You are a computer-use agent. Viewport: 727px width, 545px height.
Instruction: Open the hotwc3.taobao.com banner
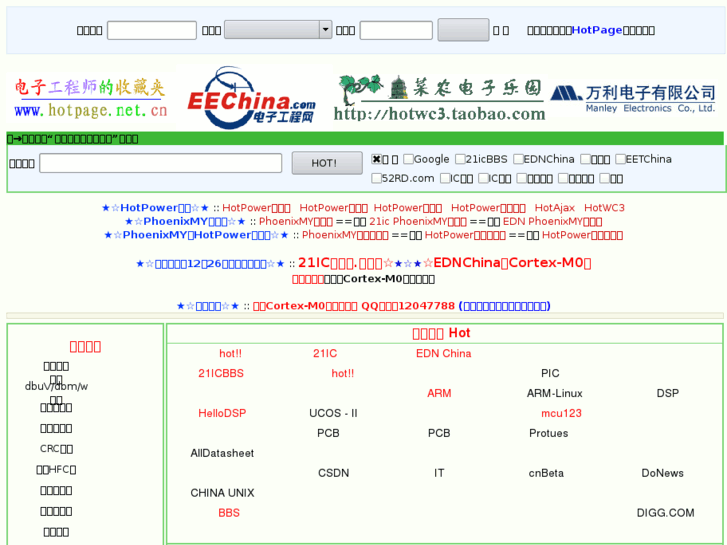point(439,98)
